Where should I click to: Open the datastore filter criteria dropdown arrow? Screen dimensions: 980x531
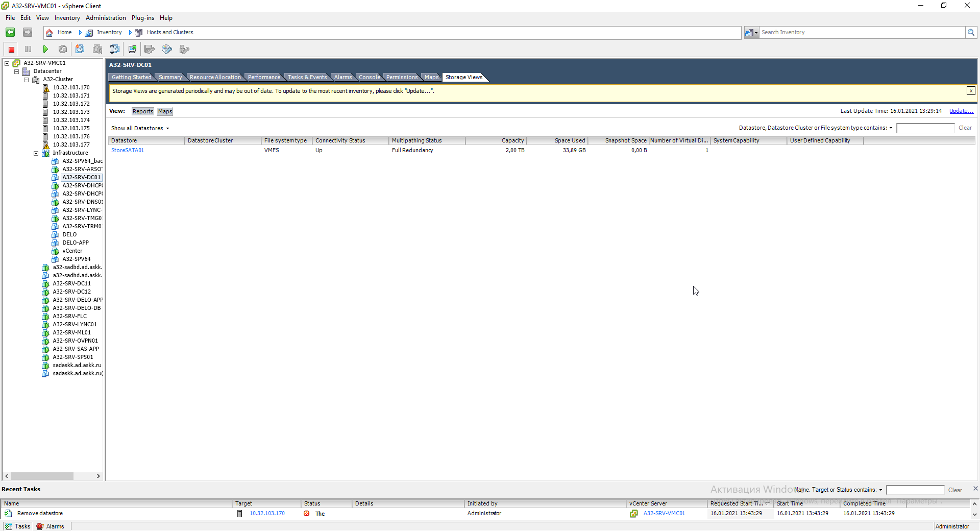pos(891,128)
